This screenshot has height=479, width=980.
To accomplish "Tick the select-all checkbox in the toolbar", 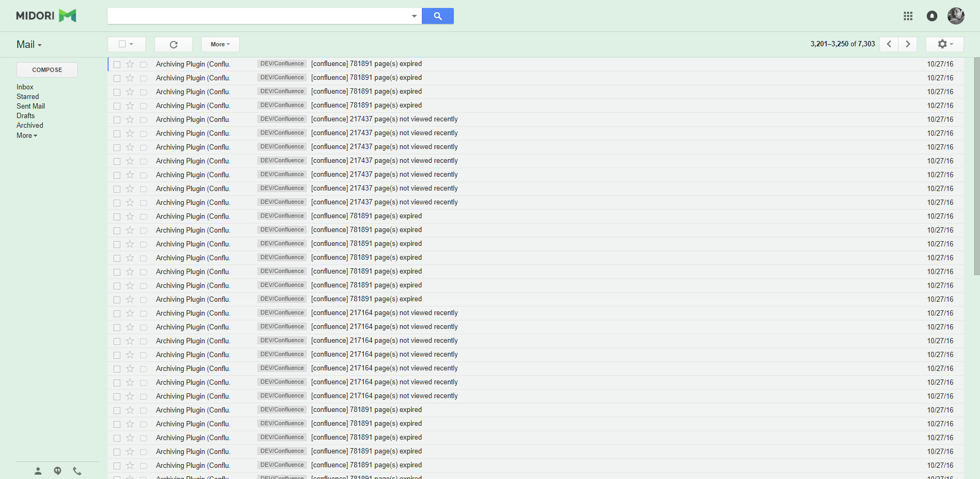I will coord(122,44).
